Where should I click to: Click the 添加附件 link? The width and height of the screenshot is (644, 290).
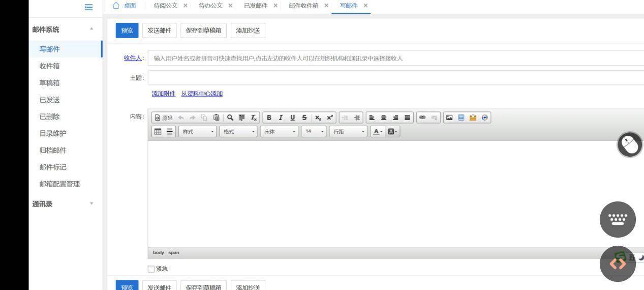[163, 94]
